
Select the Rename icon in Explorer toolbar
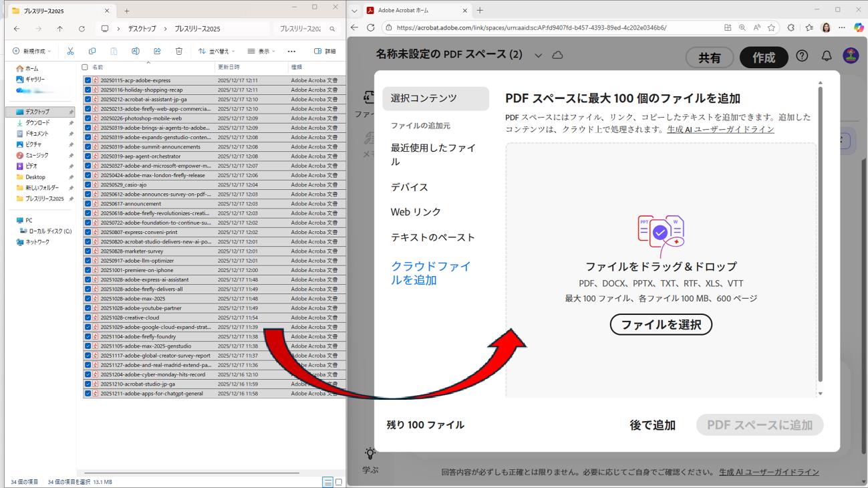coord(136,51)
